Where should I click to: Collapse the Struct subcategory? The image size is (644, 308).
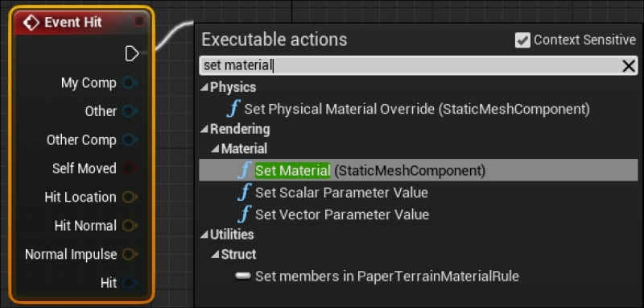tap(215, 255)
